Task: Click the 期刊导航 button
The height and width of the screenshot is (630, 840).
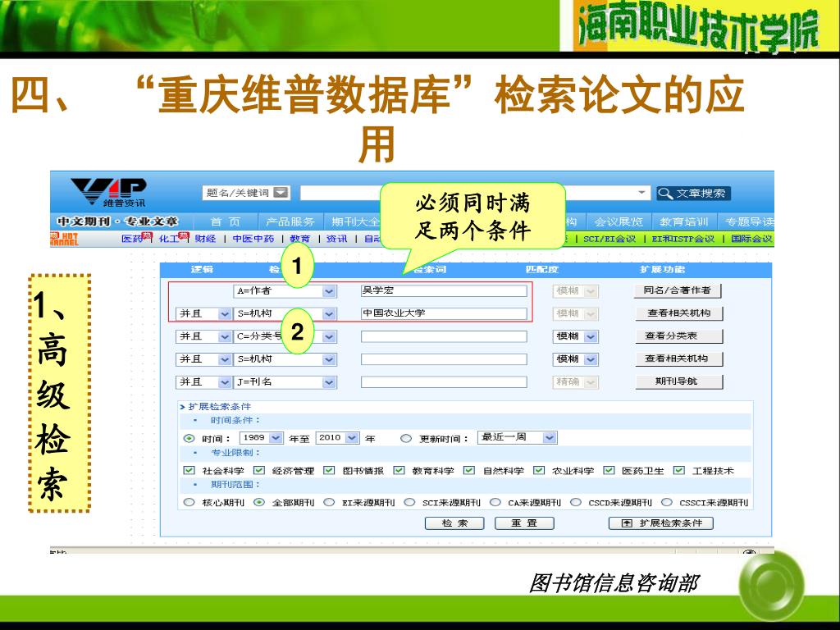Action: 678,381
